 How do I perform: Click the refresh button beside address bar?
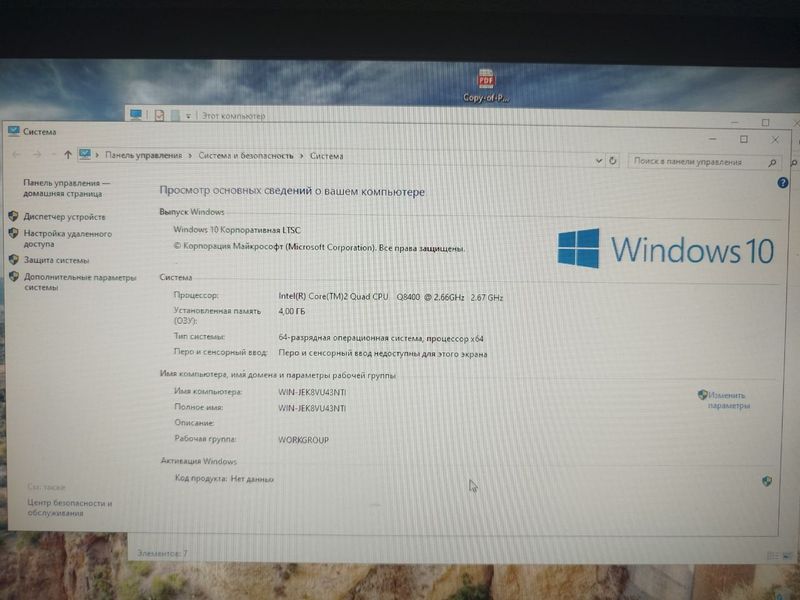pyautogui.click(x=613, y=161)
